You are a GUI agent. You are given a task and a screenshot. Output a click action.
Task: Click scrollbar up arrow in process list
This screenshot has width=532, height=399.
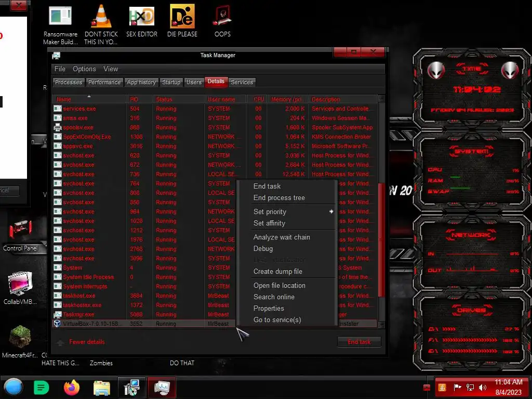click(x=381, y=99)
